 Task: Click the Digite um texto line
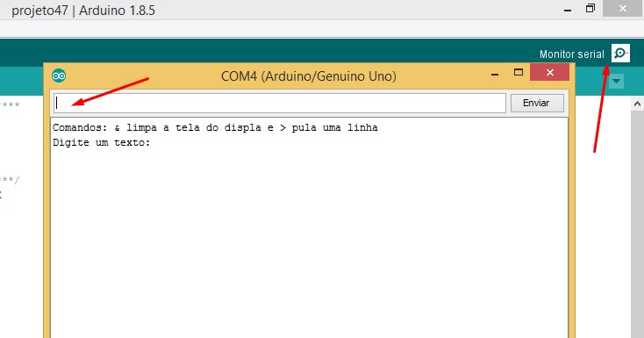(102, 143)
